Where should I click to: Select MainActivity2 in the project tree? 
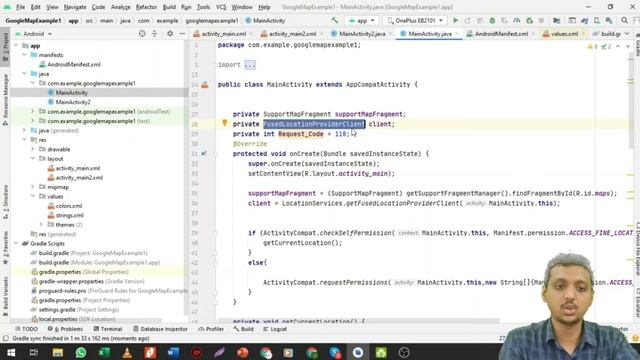pos(73,102)
